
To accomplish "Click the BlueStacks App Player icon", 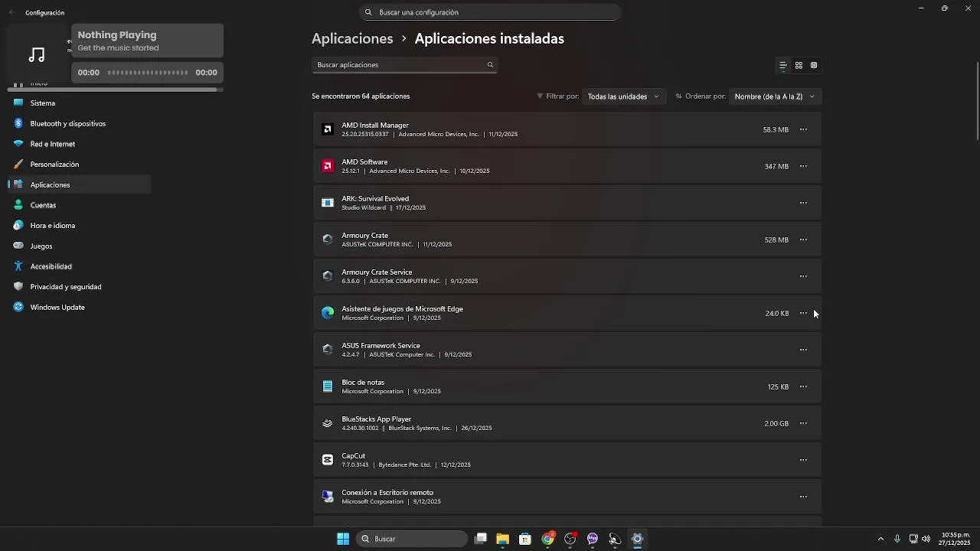I will [328, 423].
